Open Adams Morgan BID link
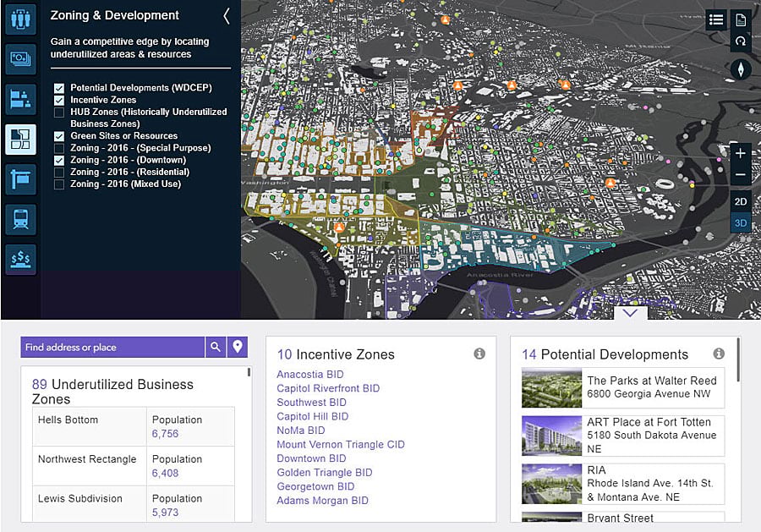The height and width of the screenshot is (532, 761). (x=323, y=501)
